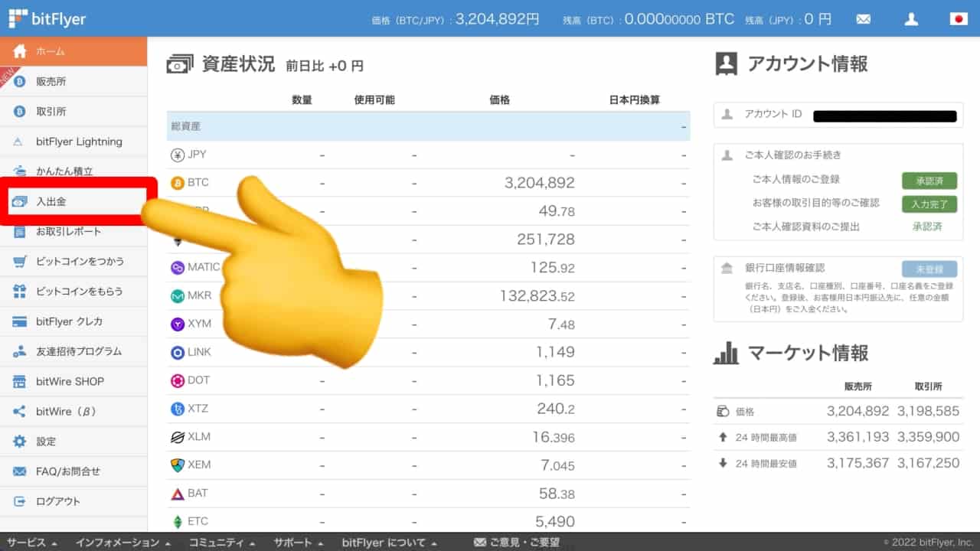Viewport: 980px width, 551px height.
Task: Select the DOT coin icon
Action: (x=178, y=380)
